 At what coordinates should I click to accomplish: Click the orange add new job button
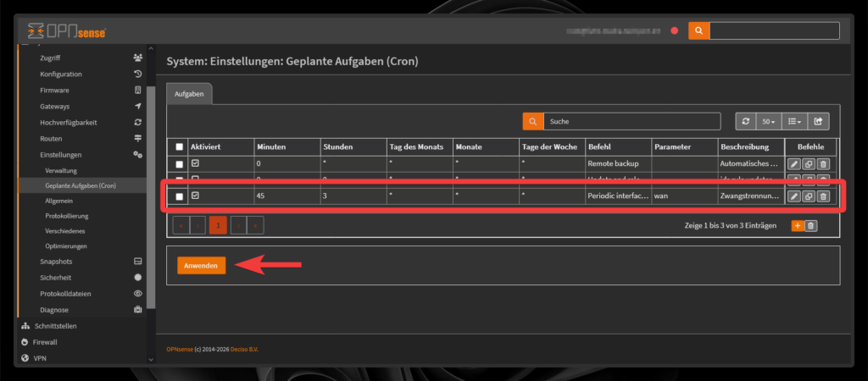click(x=797, y=225)
